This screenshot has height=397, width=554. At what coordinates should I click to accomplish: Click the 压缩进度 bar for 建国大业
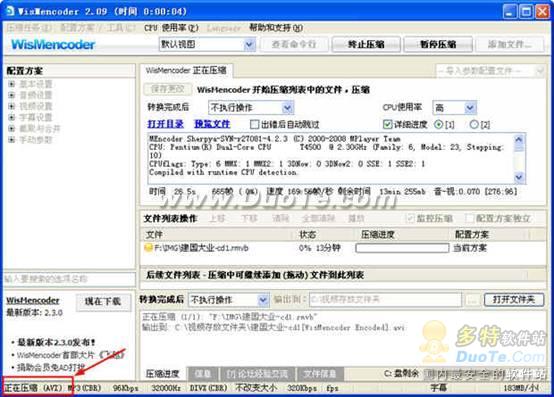tap(402, 248)
